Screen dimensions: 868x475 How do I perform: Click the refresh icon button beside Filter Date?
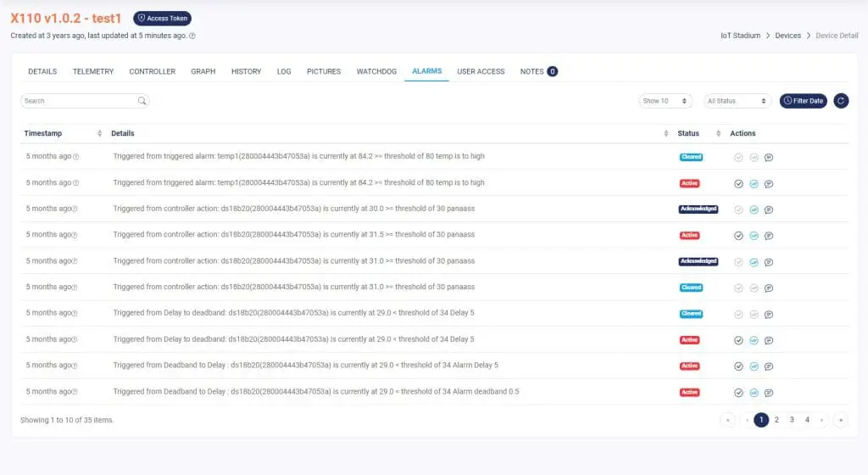coord(841,101)
